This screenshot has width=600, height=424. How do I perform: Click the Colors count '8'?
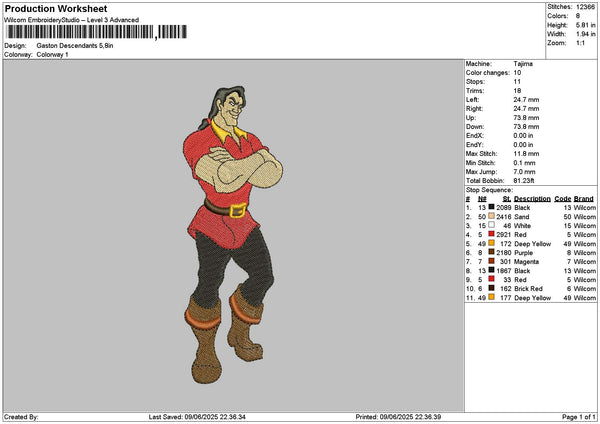coord(578,16)
